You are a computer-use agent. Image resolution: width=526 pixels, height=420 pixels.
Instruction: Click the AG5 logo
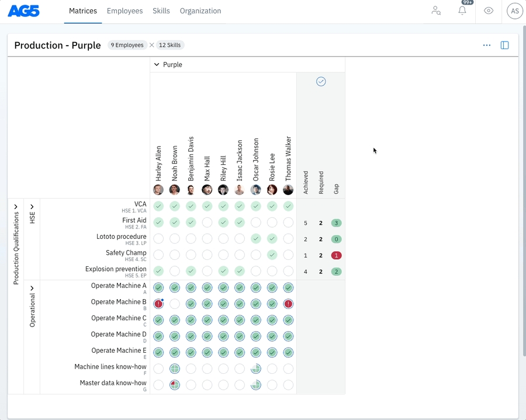tap(23, 11)
